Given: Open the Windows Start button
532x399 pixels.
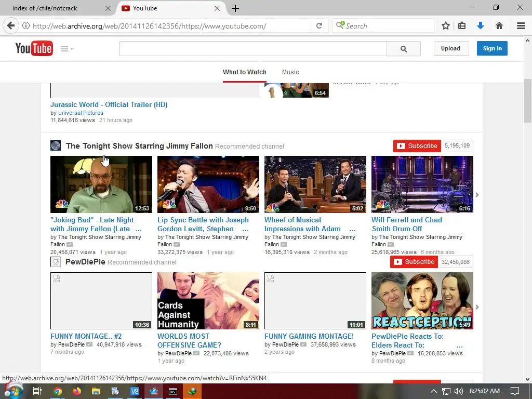Looking at the screenshot, I should pos(13,391).
